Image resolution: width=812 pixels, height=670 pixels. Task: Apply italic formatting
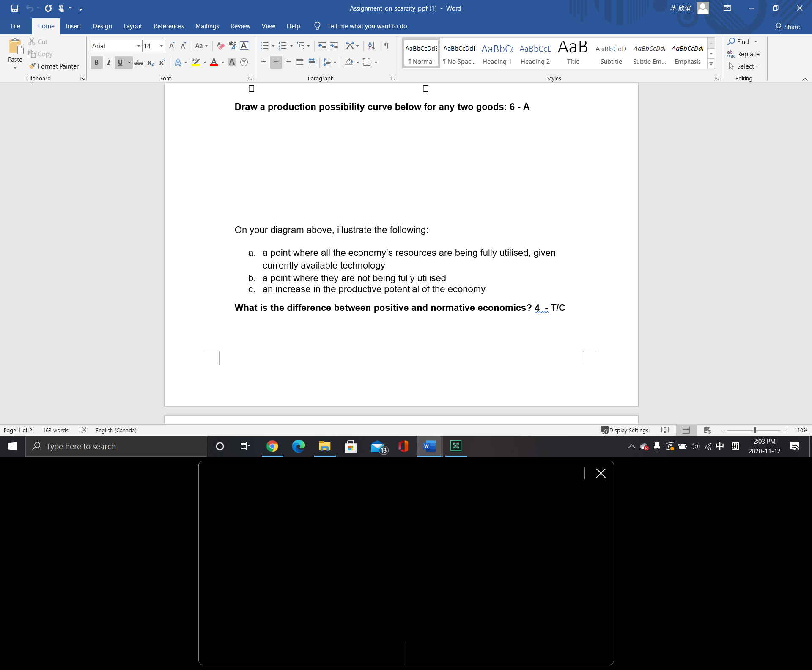tap(109, 62)
